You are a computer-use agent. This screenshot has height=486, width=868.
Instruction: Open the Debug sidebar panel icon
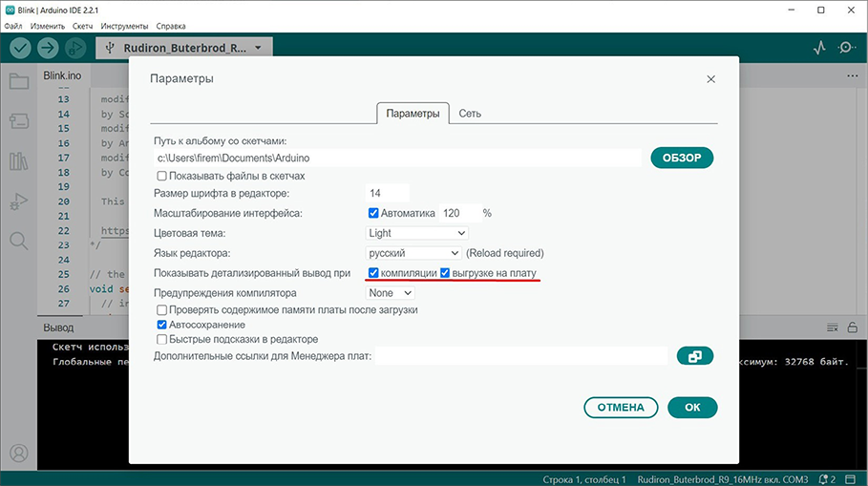(x=19, y=201)
